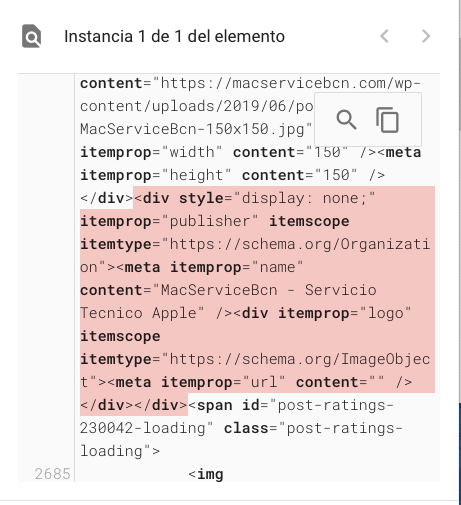Click the itemprop="publisher" attribute in highlighted code

click(169, 221)
